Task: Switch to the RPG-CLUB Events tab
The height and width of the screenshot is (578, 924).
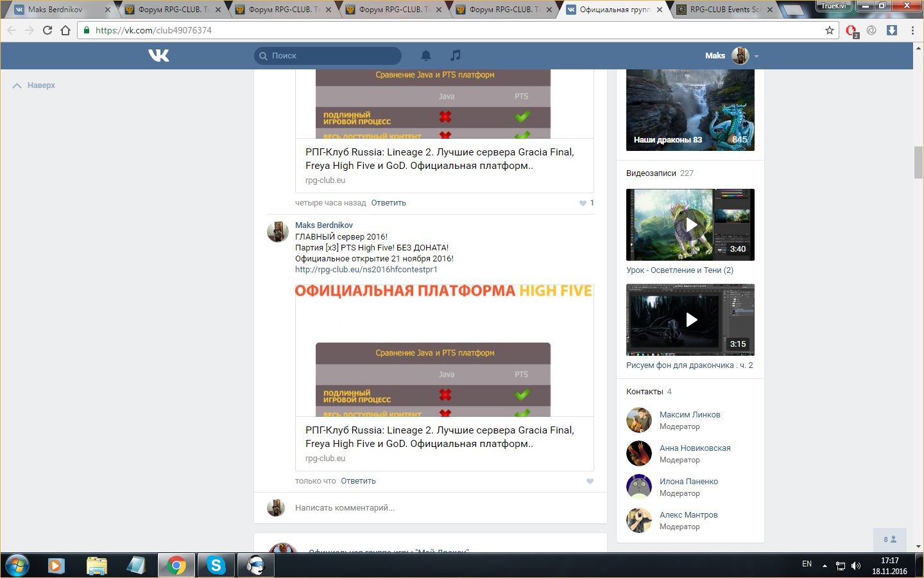Action: tap(725, 10)
